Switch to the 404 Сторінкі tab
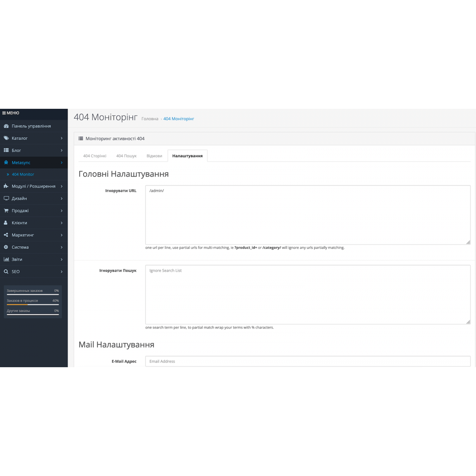Image resolution: width=476 pixels, height=476 pixels. pyautogui.click(x=95, y=156)
